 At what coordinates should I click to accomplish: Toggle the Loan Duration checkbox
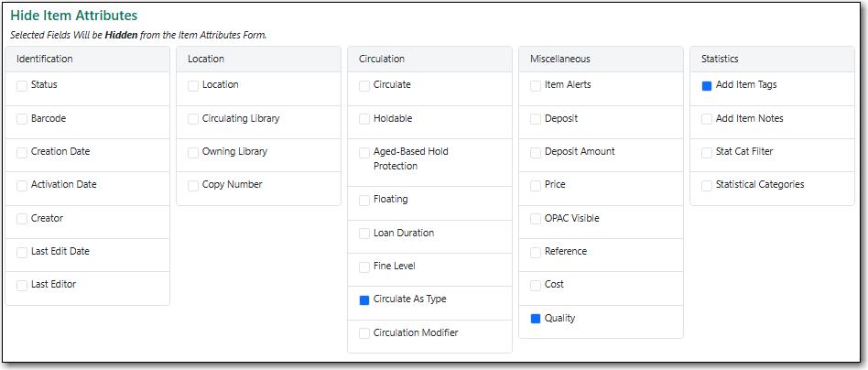coord(363,234)
